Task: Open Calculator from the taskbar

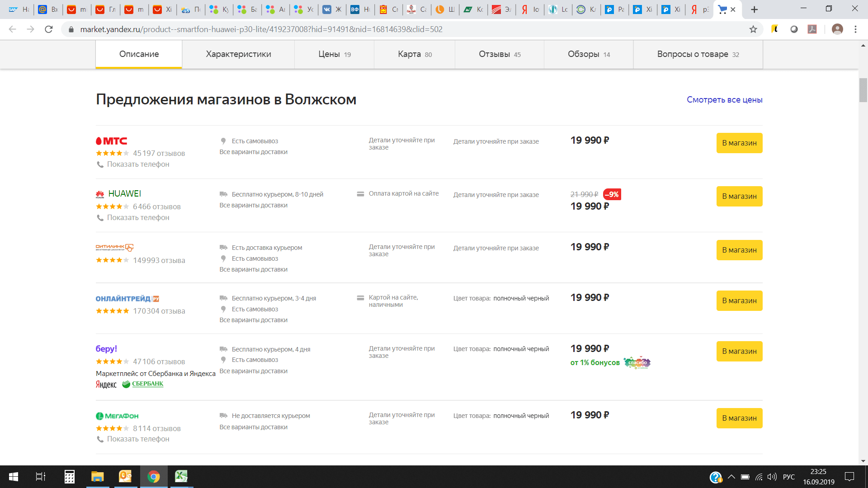Action: (x=69, y=476)
